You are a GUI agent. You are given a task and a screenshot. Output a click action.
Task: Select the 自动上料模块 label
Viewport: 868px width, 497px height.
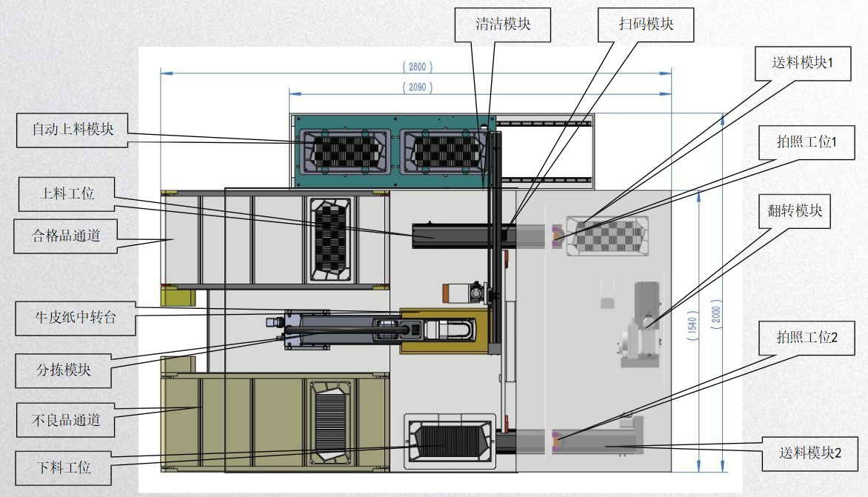pyautogui.click(x=73, y=129)
